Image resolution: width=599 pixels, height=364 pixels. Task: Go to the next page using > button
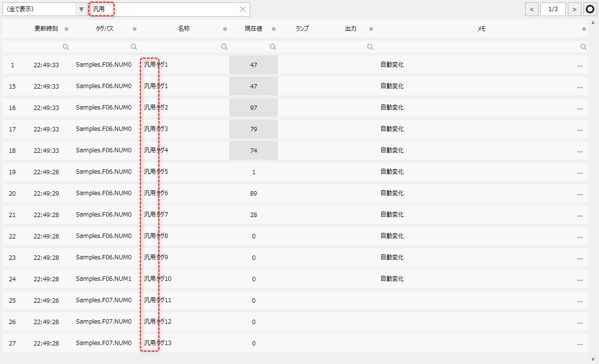point(574,9)
